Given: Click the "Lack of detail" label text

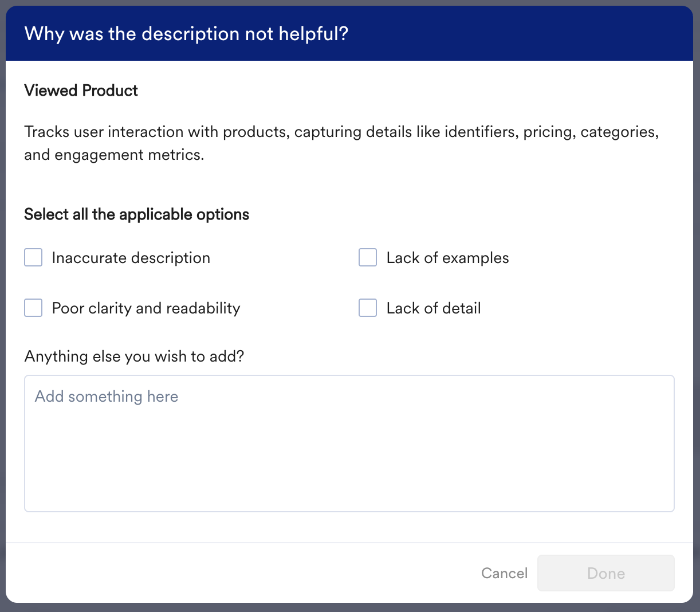Looking at the screenshot, I should click(434, 308).
